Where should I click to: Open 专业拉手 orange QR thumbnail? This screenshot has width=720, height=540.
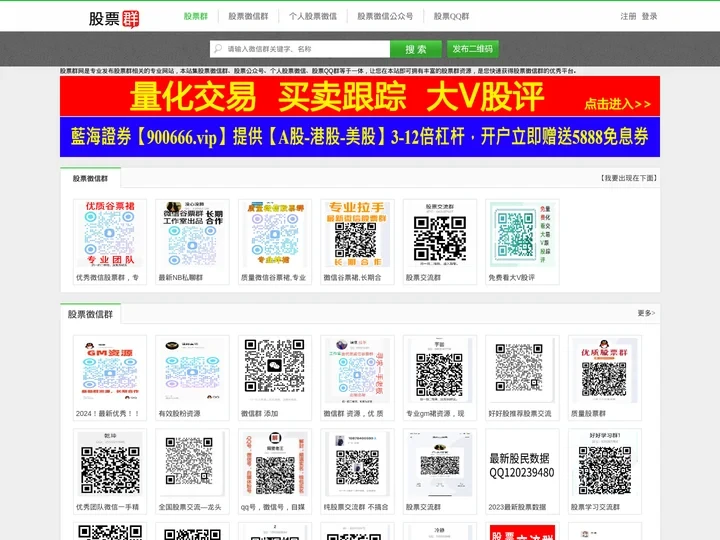coord(357,234)
